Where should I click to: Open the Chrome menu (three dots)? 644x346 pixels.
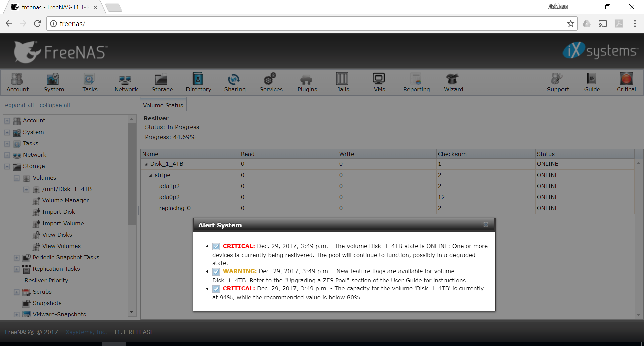(635, 23)
